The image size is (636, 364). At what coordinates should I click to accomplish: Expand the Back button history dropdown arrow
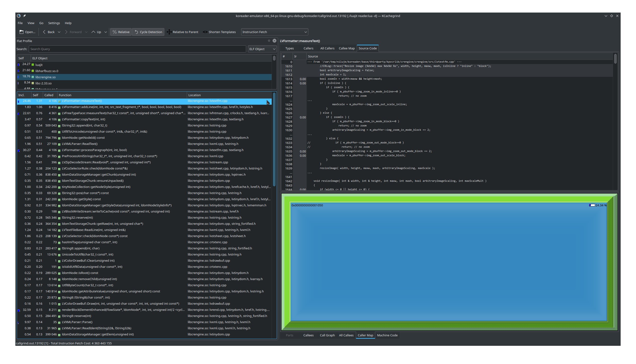(59, 32)
